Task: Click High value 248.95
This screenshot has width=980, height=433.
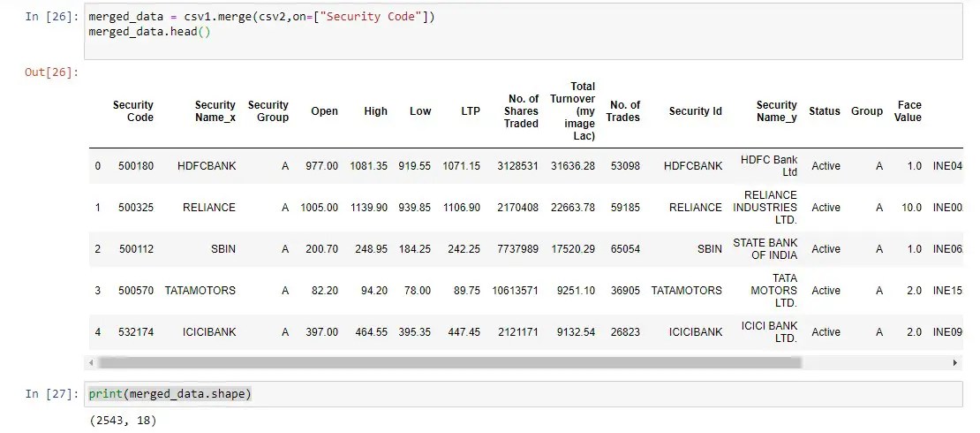Action: click(x=371, y=248)
